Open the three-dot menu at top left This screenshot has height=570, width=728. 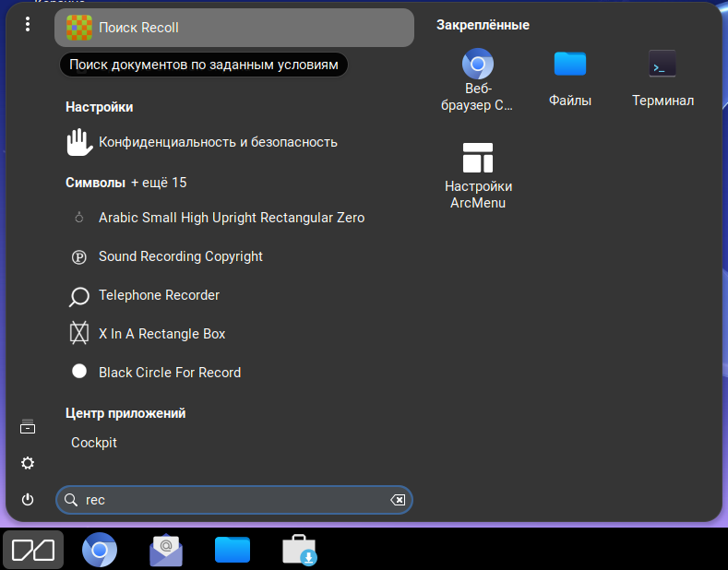28,24
